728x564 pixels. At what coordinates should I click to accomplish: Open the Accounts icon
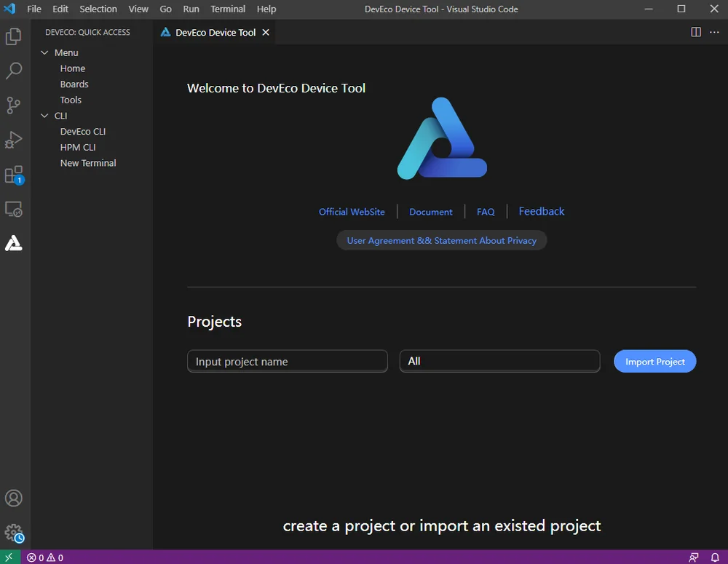tap(13, 498)
